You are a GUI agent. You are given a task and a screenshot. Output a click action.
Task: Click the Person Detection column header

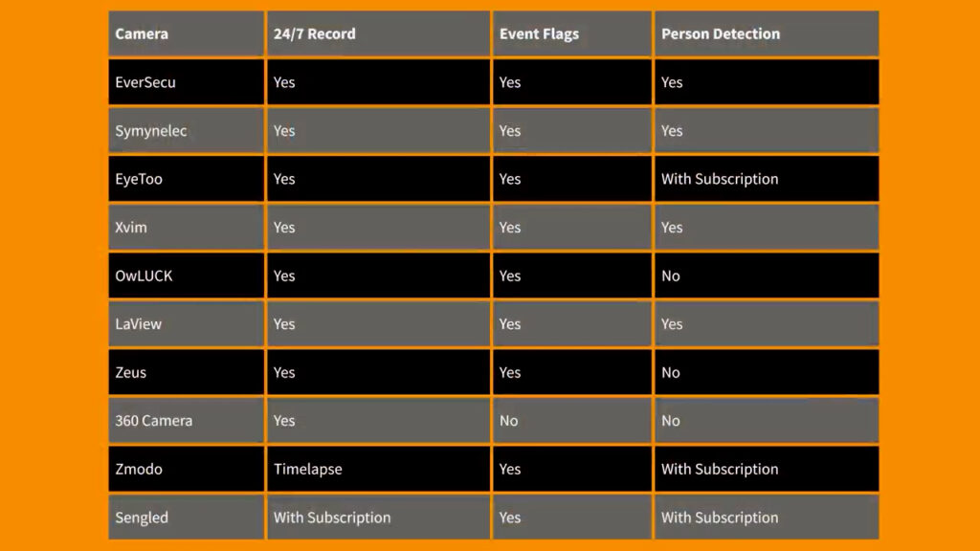click(x=720, y=34)
